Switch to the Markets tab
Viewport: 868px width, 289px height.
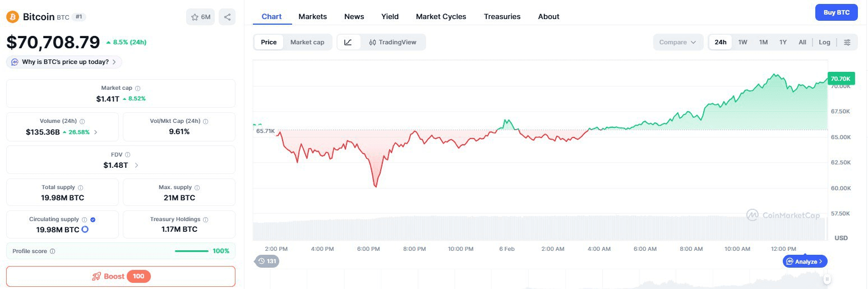tap(312, 16)
